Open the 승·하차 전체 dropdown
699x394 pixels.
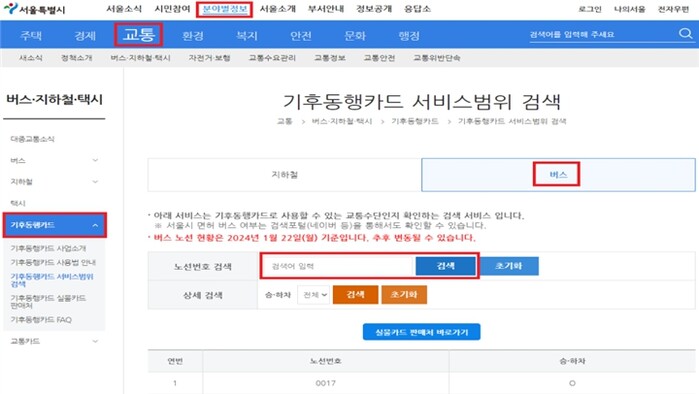314,295
